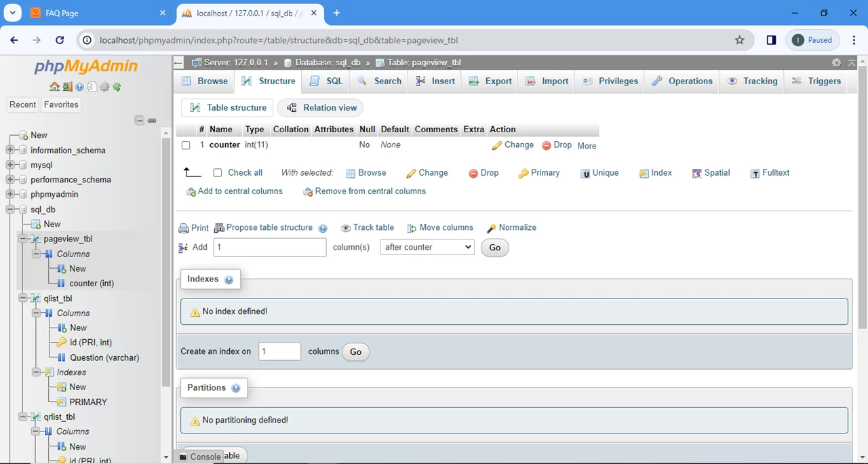868x464 pixels.
Task: Open the Relation view sub-tab
Action: [x=321, y=108]
